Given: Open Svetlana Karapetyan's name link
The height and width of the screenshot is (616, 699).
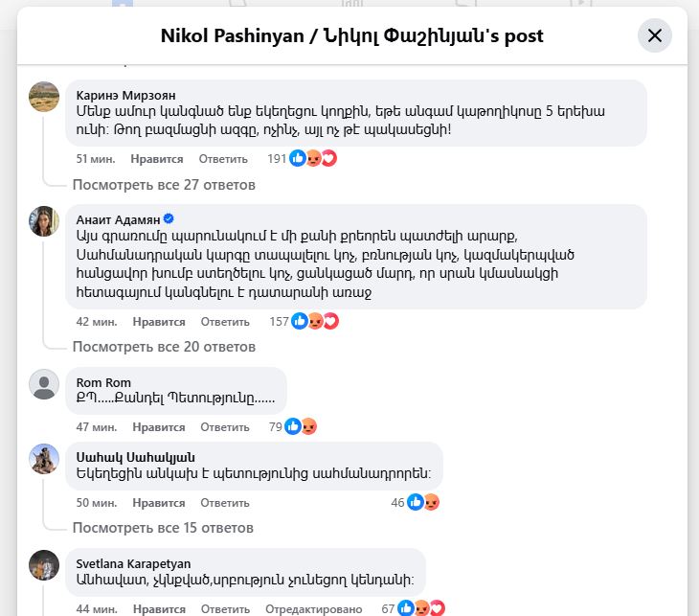Looking at the screenshot, I should [x=133, y=564].
